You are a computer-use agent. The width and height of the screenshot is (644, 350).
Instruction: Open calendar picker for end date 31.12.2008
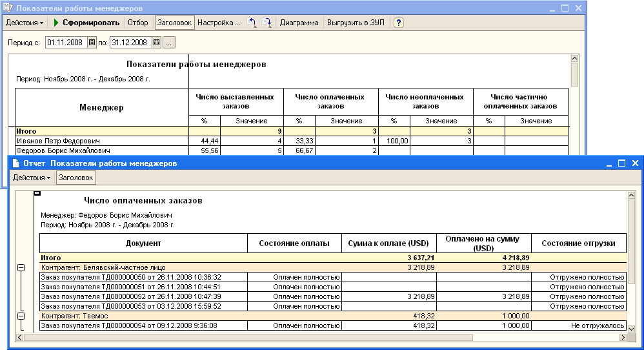click(x=156, y=43)
